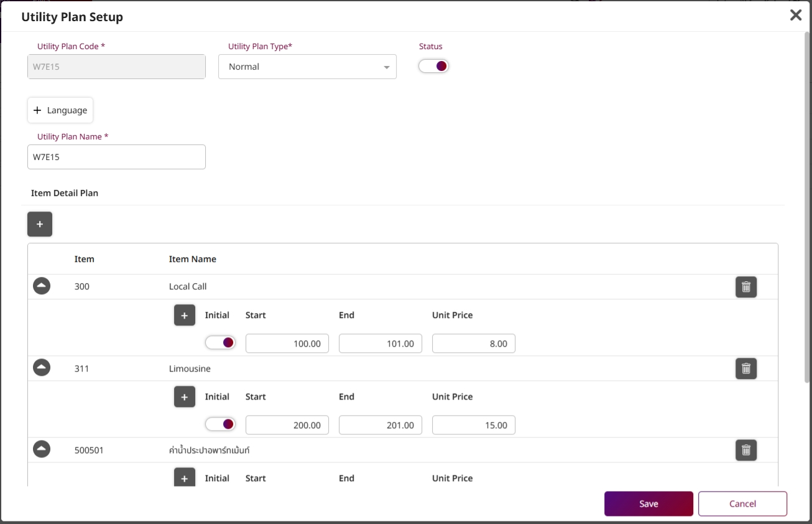Close the Utility Plan Setup dialog
The width and height of the screenshot is (812, 524).
click(x=795, y=16)
